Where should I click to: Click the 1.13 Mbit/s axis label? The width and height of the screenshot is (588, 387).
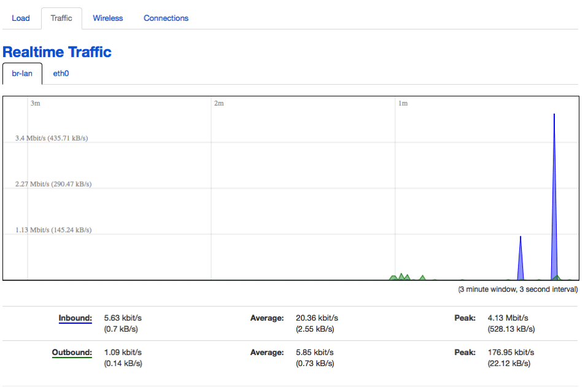pos(53,230)
